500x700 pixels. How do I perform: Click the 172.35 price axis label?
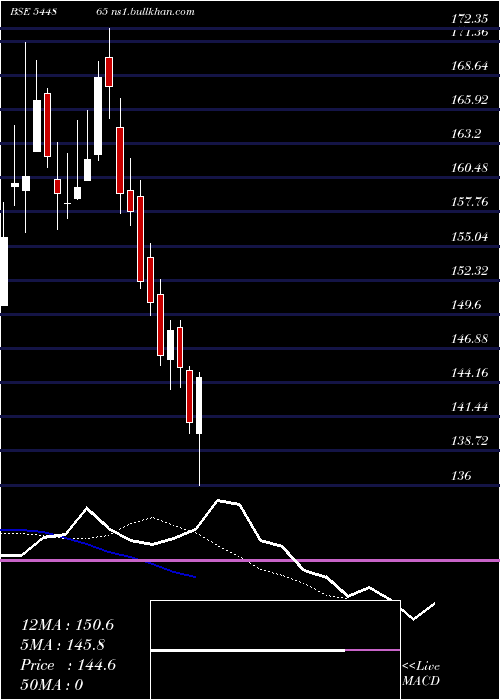470,19
